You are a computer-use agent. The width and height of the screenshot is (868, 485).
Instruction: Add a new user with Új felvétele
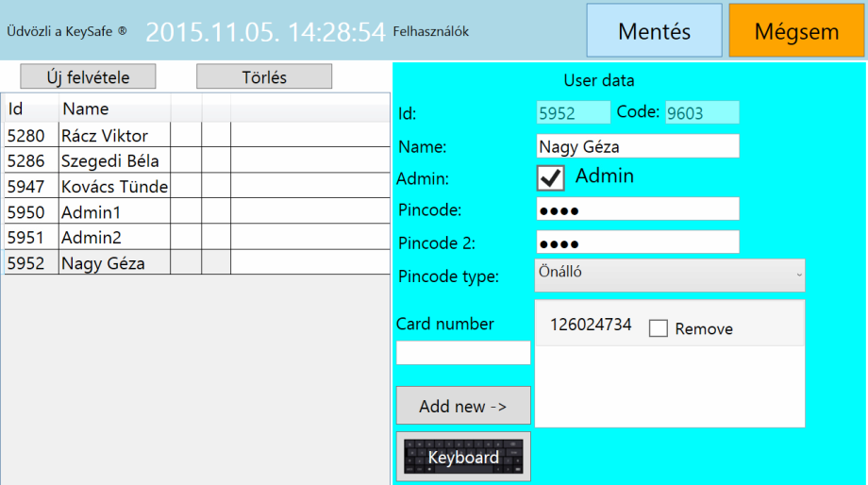(x=88, y=76)
